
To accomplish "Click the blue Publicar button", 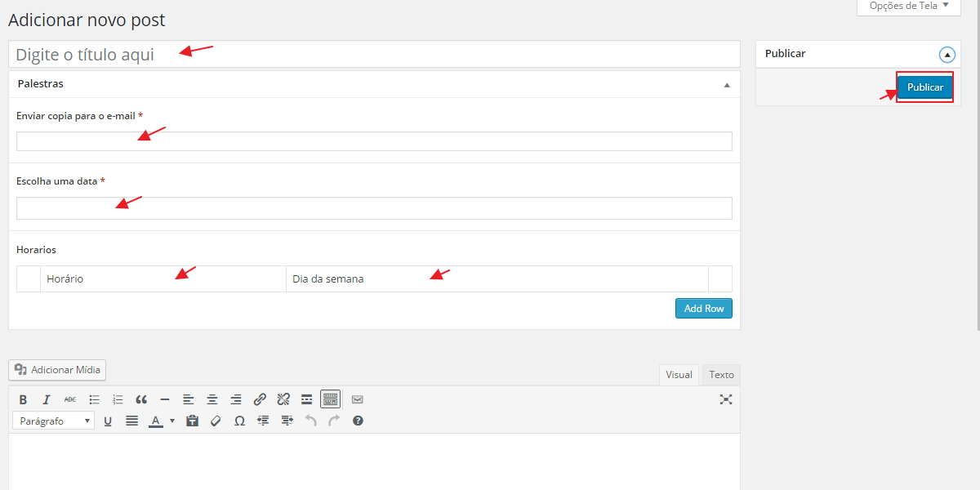I will [924, 87].
